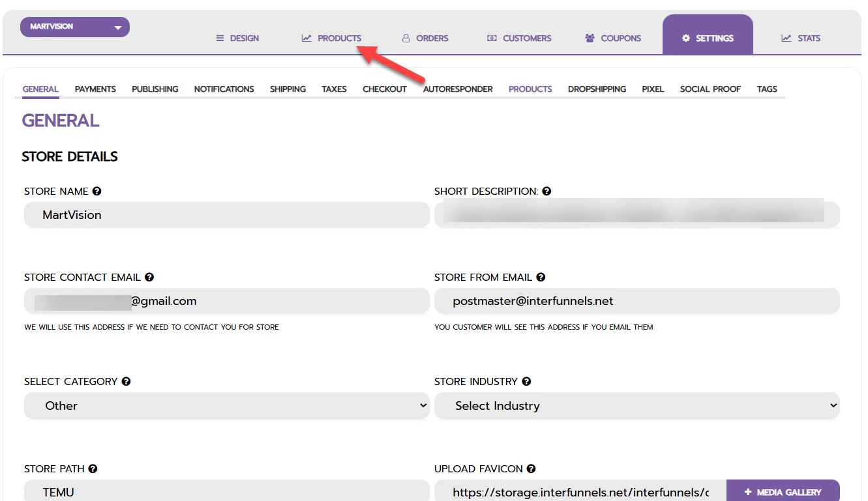Click the Upload Favicon help icon
Viewport: 868px width, 501px height.
tap(531, 469)
